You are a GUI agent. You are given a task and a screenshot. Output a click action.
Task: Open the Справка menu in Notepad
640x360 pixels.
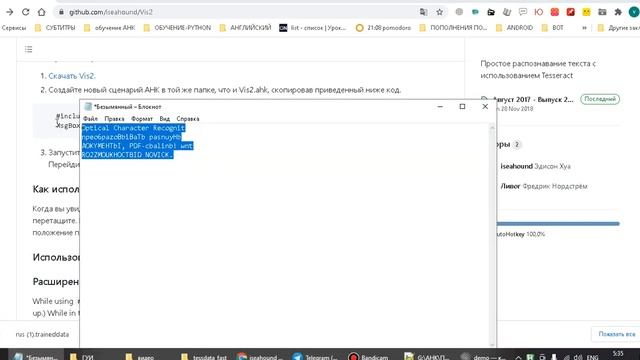tap(188, 119)
